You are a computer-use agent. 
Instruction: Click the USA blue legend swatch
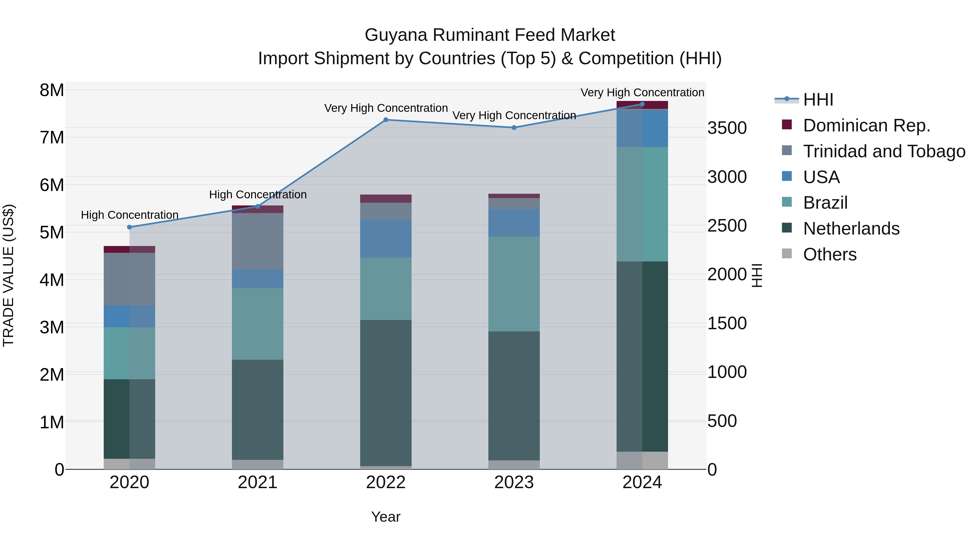(x=787, y=176)
